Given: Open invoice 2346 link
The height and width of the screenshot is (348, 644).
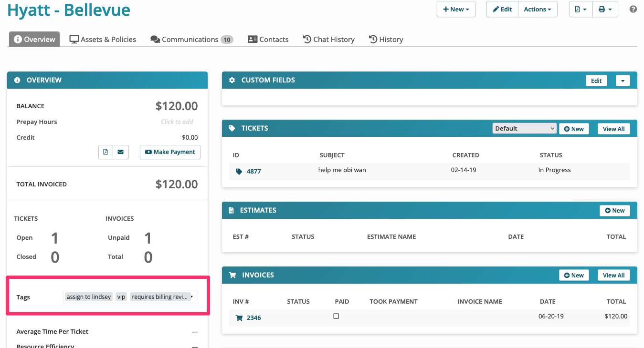Looking at the screenshot, I should 254,317.
